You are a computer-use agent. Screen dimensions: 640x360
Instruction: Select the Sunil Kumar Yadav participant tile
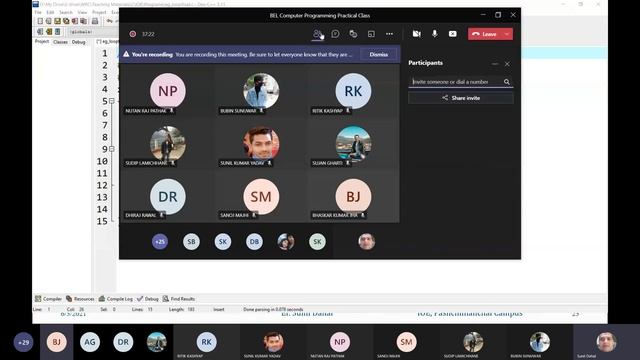pyautogui.click(x=261, y=144)
